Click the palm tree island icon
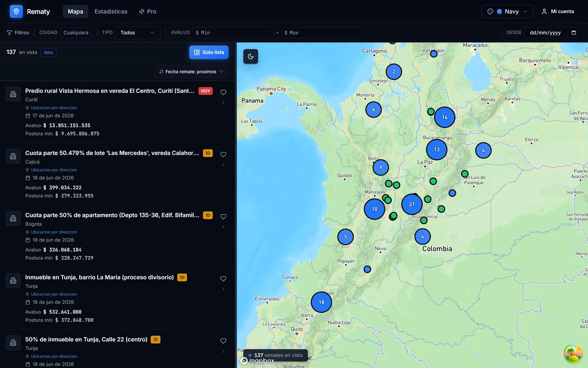Screen dimensions: 588x368 click(x=573, y=353)
